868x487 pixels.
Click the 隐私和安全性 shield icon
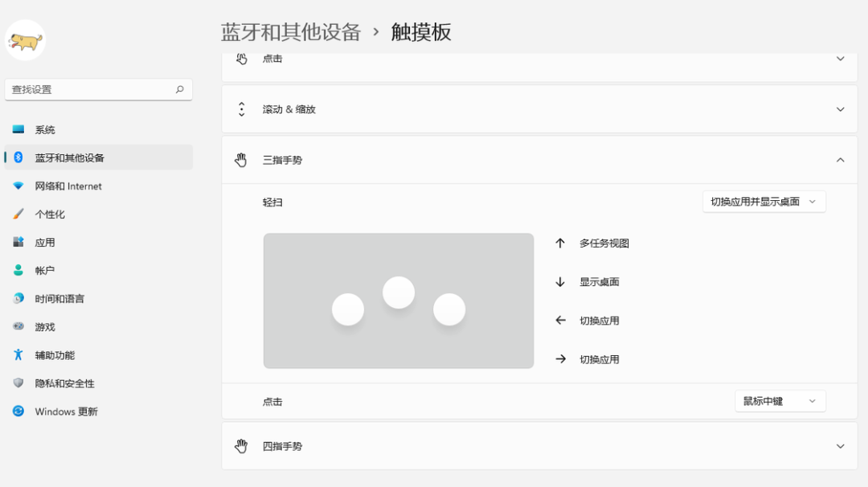[x=18, y=383]
